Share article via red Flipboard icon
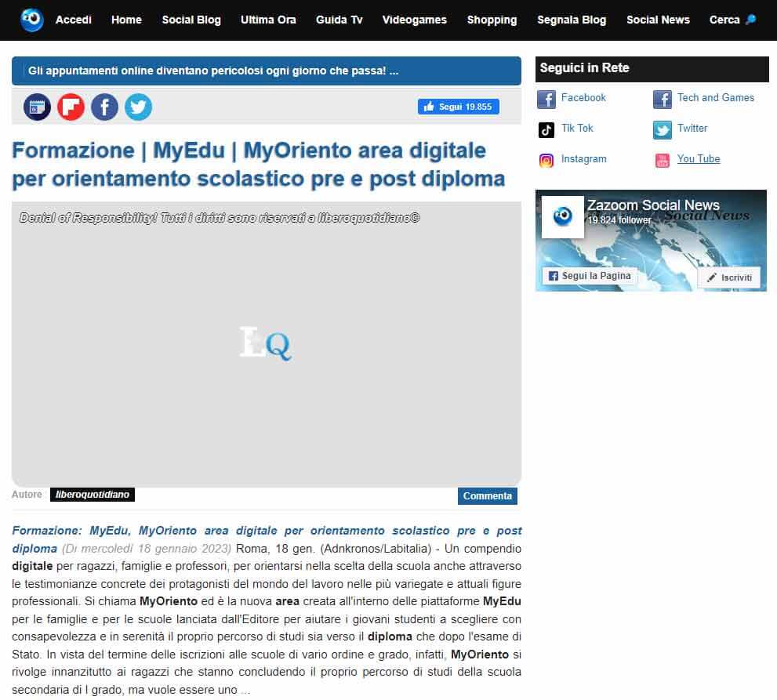The height and width of the screenshot is (700, 777). click(71, 107)
